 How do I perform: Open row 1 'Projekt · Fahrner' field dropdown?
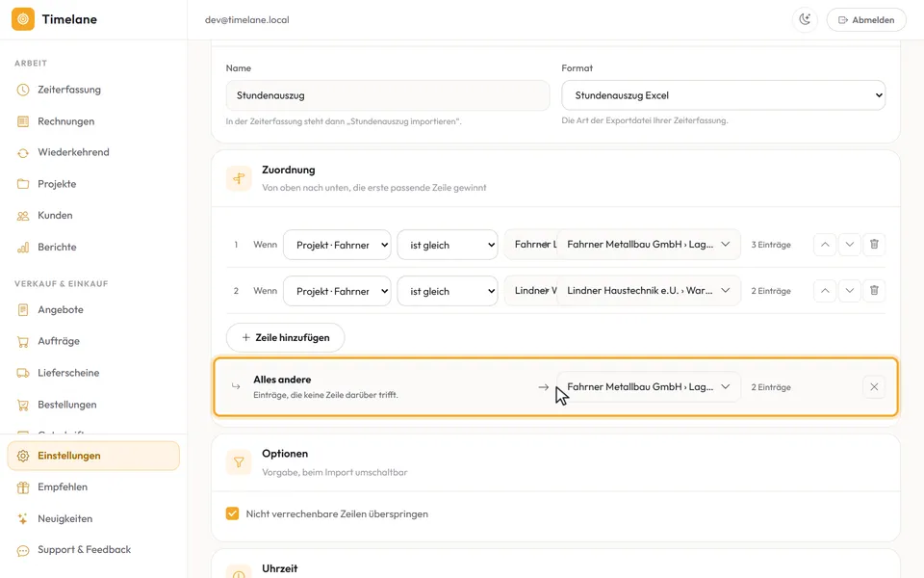pos(337,245)
